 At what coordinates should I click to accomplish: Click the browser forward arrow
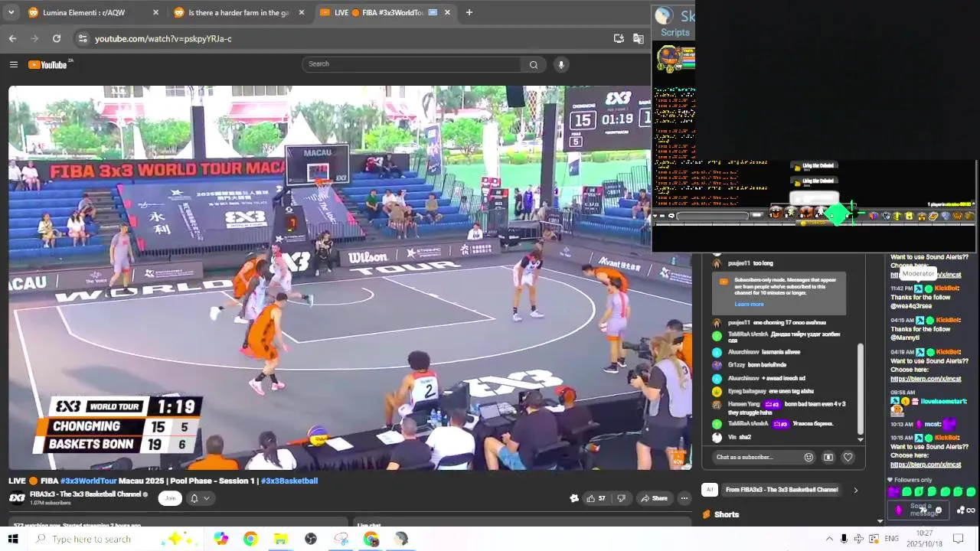pyautogui.click(x=34, y=38)
